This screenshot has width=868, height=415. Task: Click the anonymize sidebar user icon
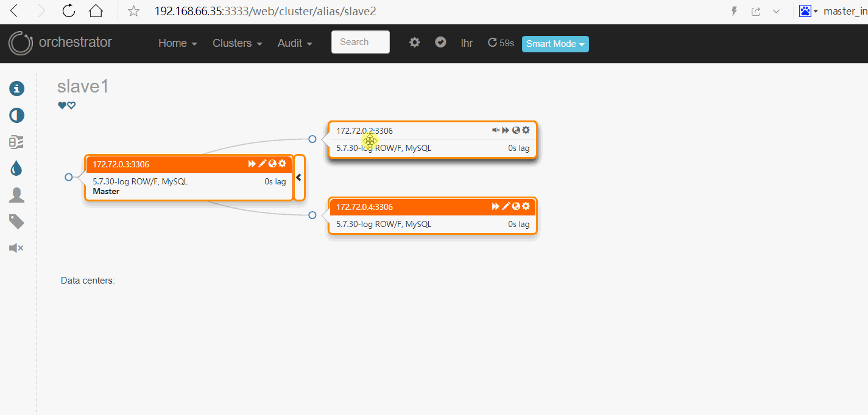click(16, 195)
